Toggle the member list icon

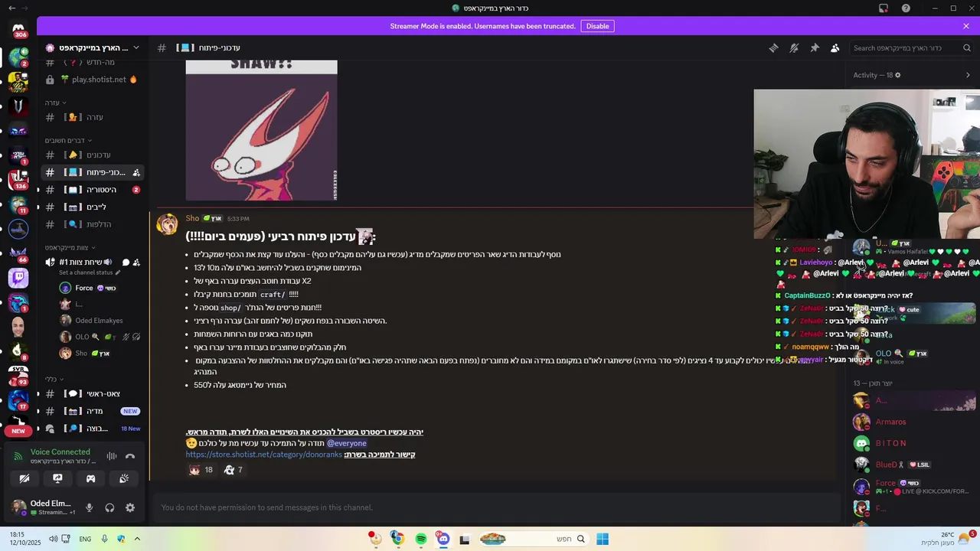point(835,47)
